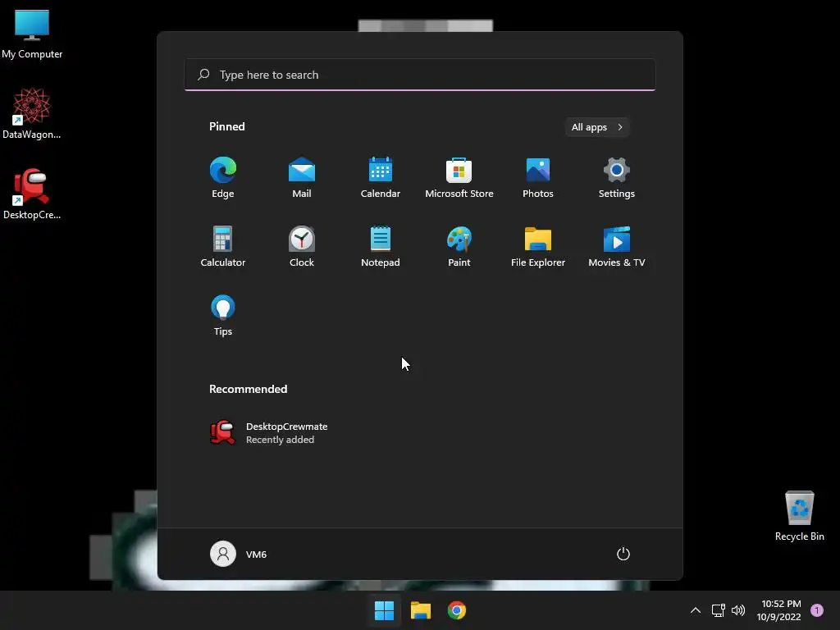Open recommended DesktopCrewmate item
Screen dimensions: 840x630
pyautogui.click(x=269, y=433)
